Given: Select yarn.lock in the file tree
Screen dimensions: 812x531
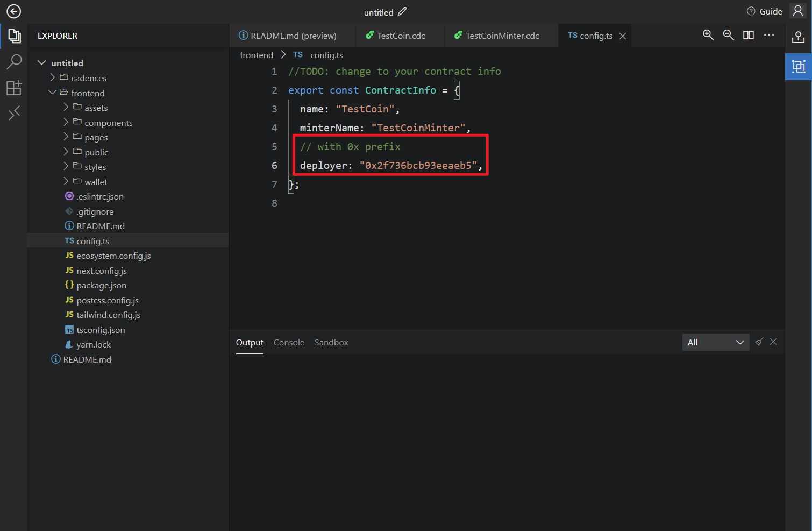Looking at the screenshot, I should click(x=92, y=344).
